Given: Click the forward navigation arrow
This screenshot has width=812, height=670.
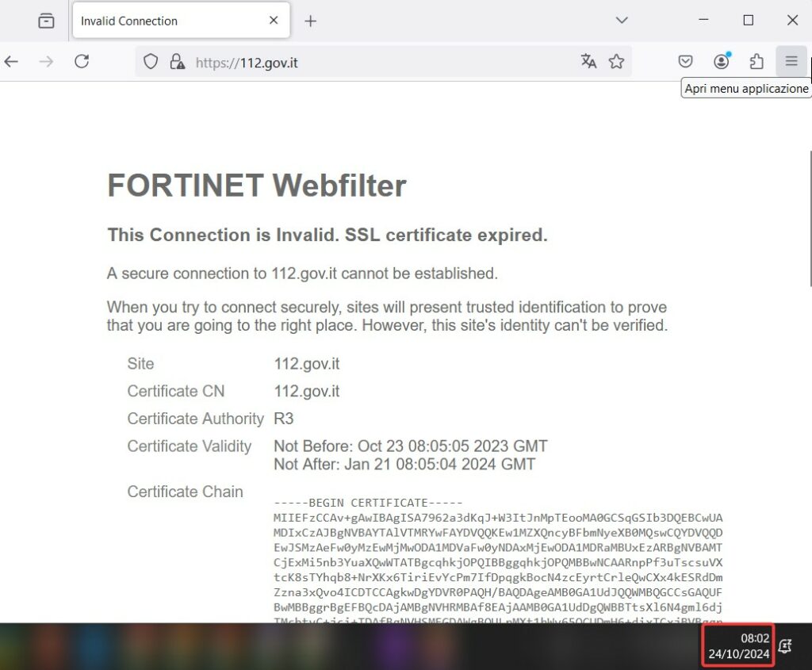Looking at the screenshot, I should 46,61.
